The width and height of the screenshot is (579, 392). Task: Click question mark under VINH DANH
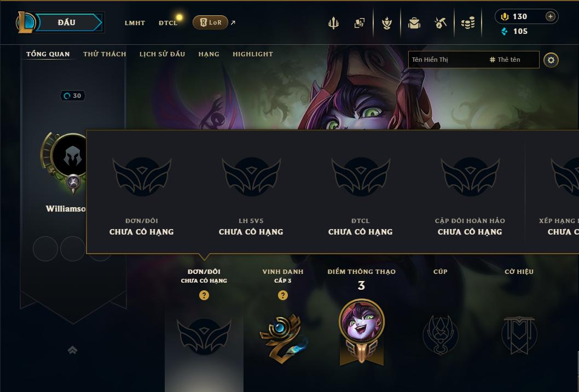point(283,295)
